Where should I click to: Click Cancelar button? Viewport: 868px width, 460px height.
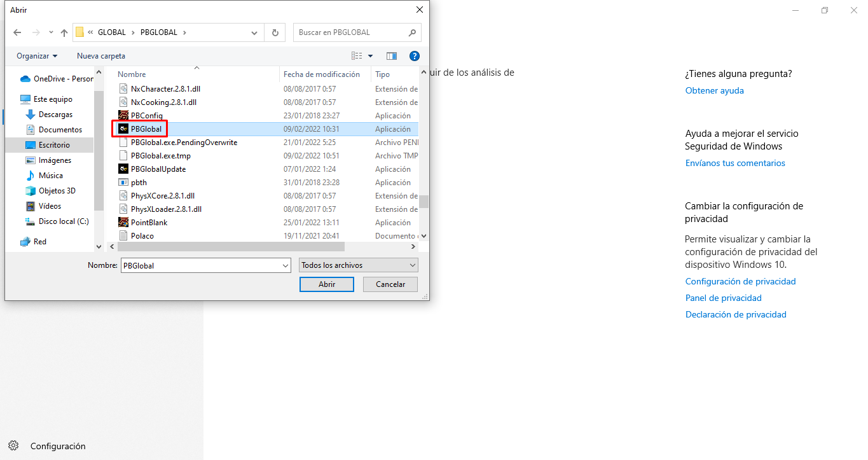pyautogui.click(x=390, y=284)
